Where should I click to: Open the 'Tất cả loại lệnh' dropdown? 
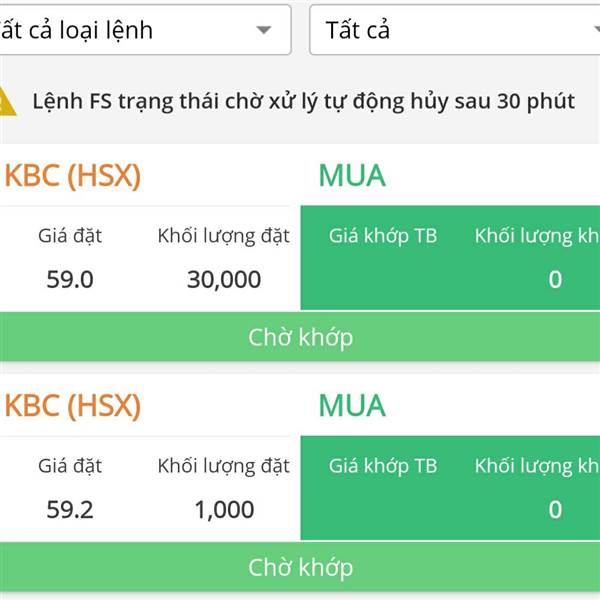pos(145,30)
